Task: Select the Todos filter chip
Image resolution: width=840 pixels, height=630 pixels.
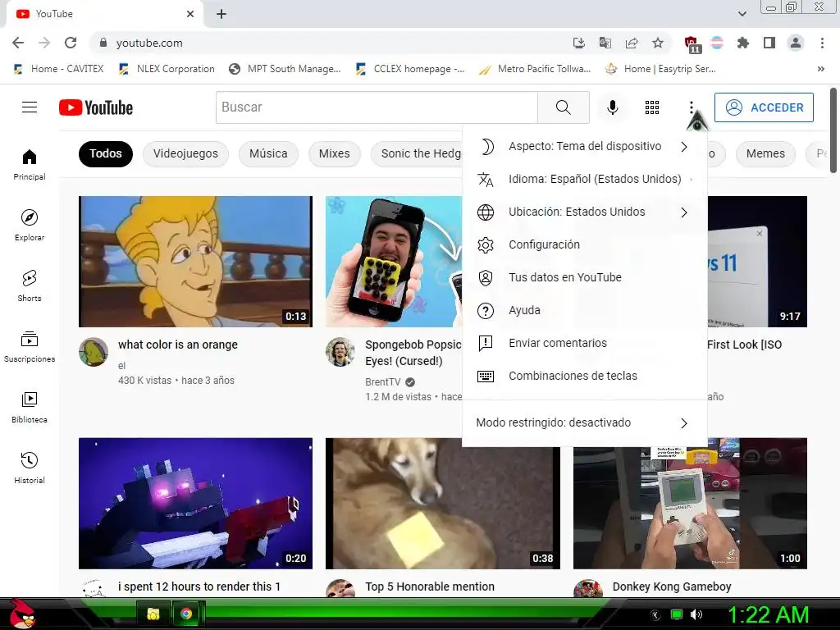Action: pyautogui.click(x=106, y=153)
